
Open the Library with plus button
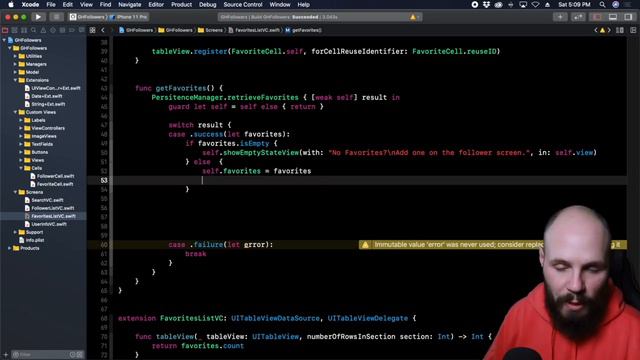click(x=560, y=17)
